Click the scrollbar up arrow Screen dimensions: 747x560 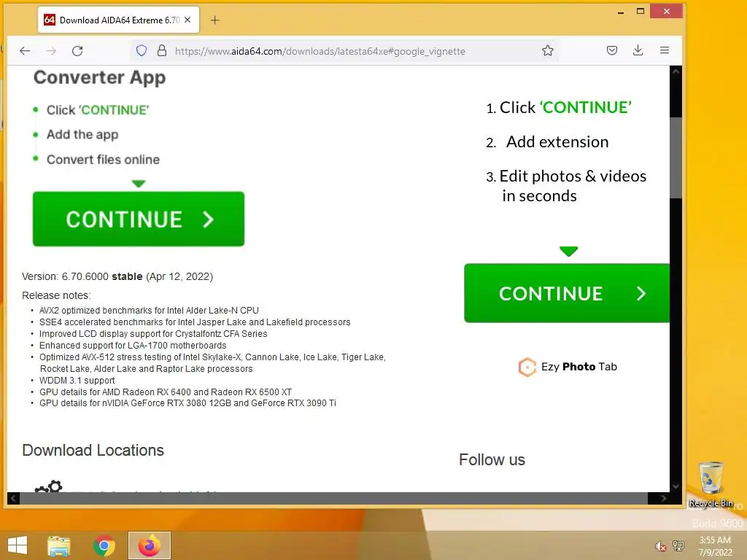pyautogui.click(x=676, y=72)
